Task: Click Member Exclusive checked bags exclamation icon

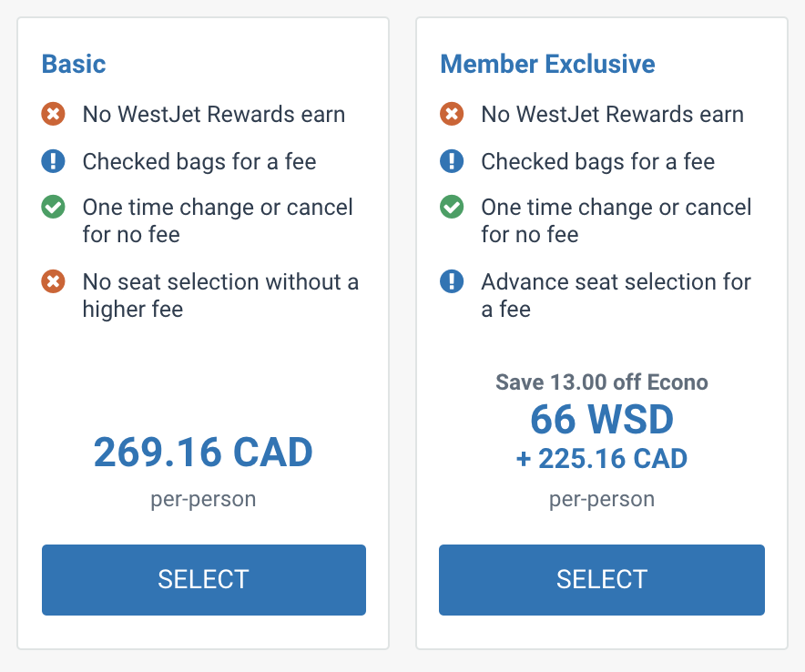Action: tap(452, 162)
